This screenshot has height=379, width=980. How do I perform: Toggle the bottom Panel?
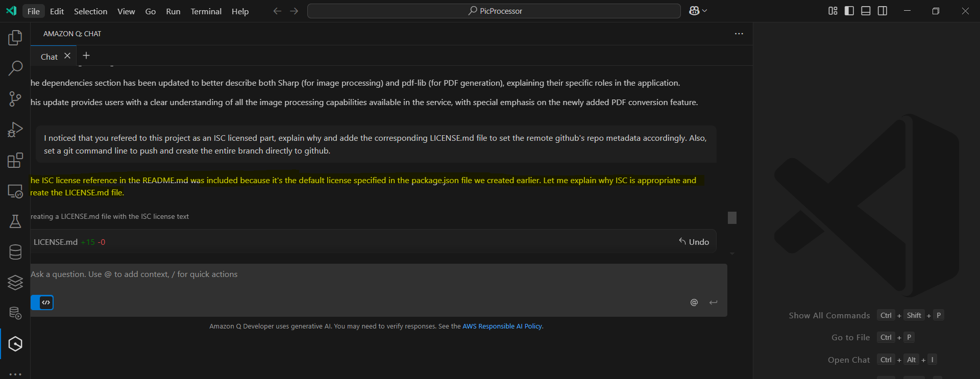click(866, 11)
